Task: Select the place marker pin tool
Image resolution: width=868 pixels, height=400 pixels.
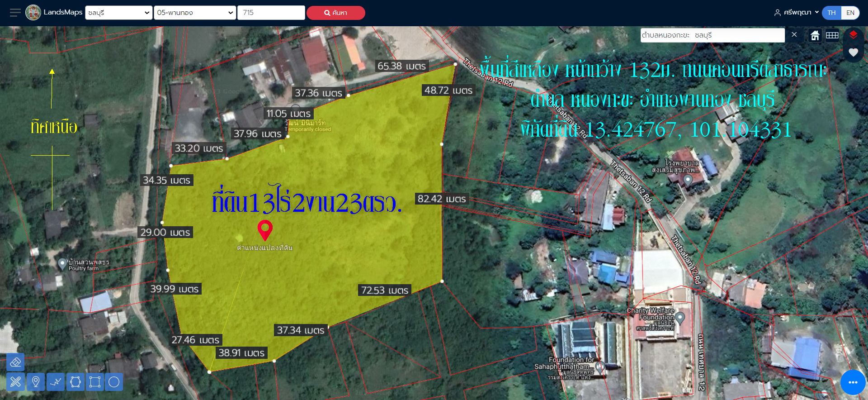Action: click(x=36, y=382)
